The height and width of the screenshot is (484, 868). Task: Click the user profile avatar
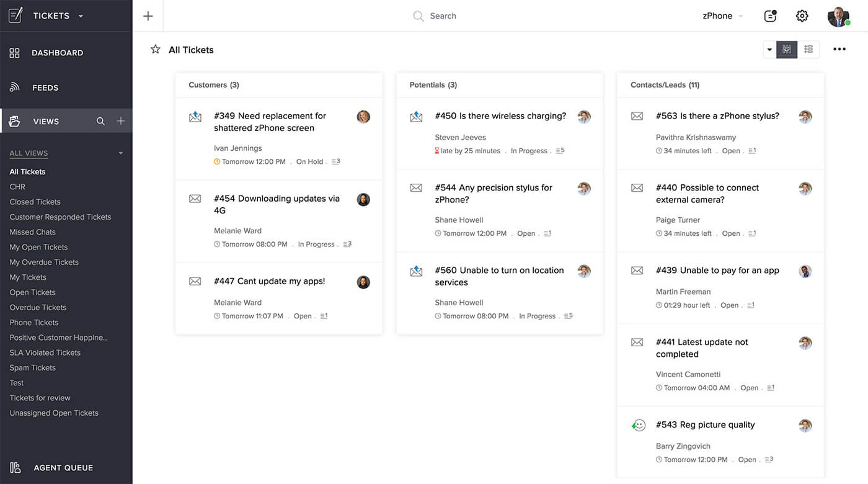click(838, 16)
